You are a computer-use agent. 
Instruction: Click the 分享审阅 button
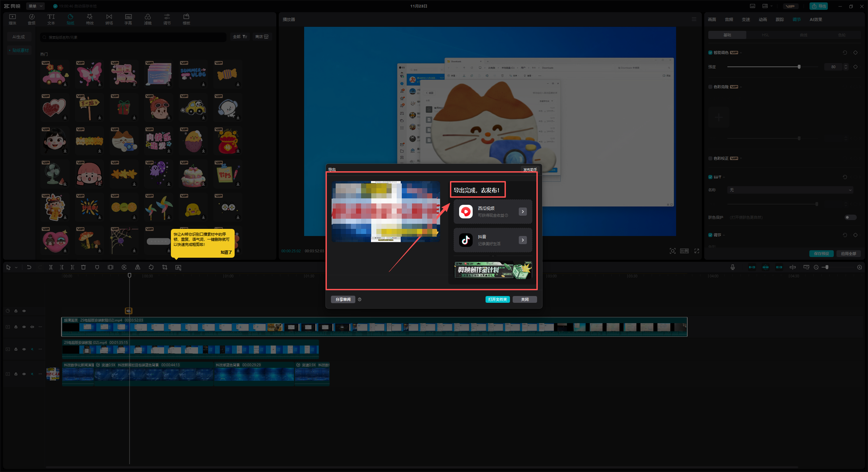click(343, 299)
